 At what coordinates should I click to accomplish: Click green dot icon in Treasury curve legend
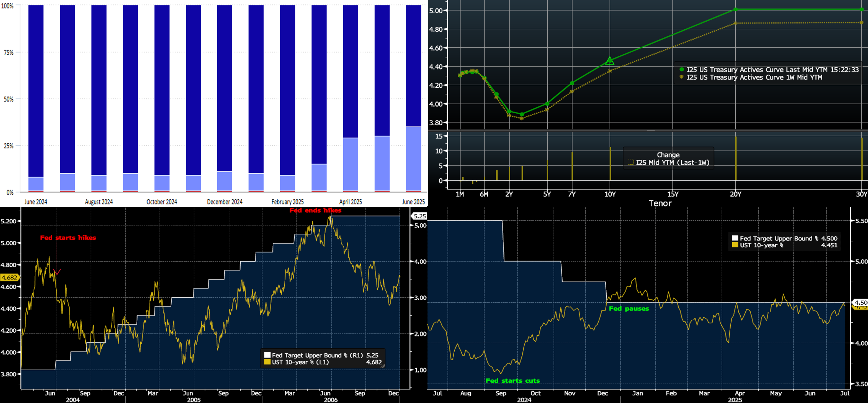click(682, 70)
